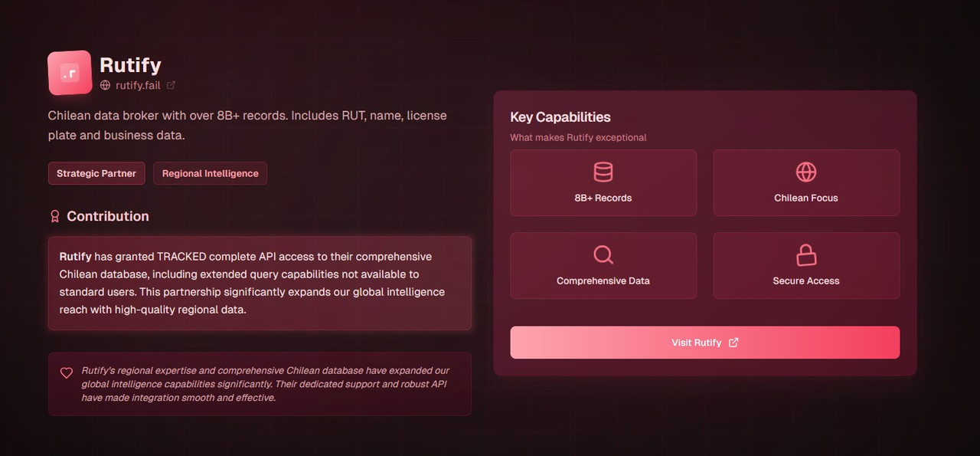Click the Rutify logo icon
This screenshot has width=980, height=456.
(70, 73)
